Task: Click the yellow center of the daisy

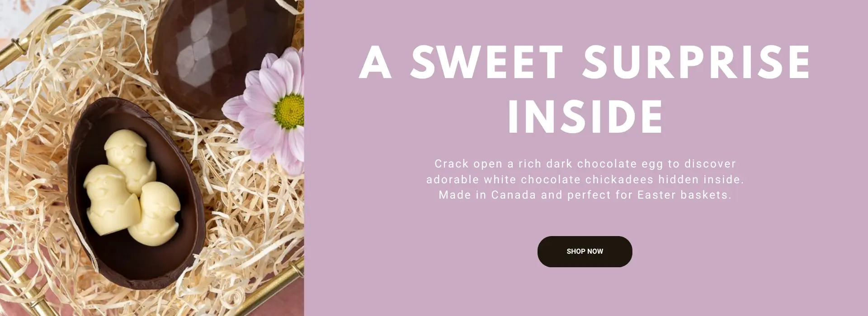Action: point(289,111)
